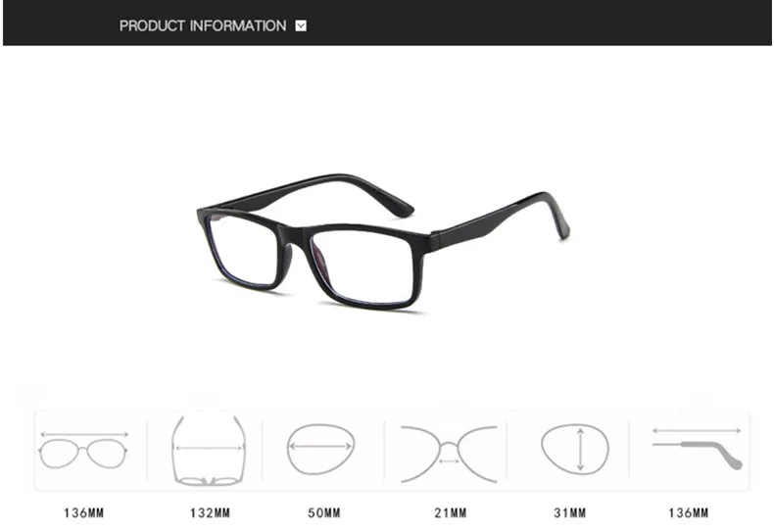The image size is (774, 532).
Task: Click the left lens of the glasses
Action: click(x=242, y=250)
